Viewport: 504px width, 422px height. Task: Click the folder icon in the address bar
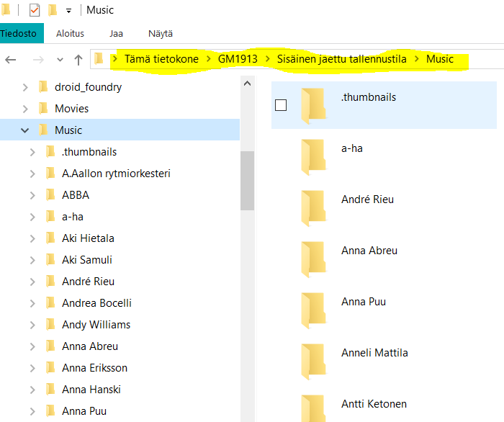click(x=99, y=59)
